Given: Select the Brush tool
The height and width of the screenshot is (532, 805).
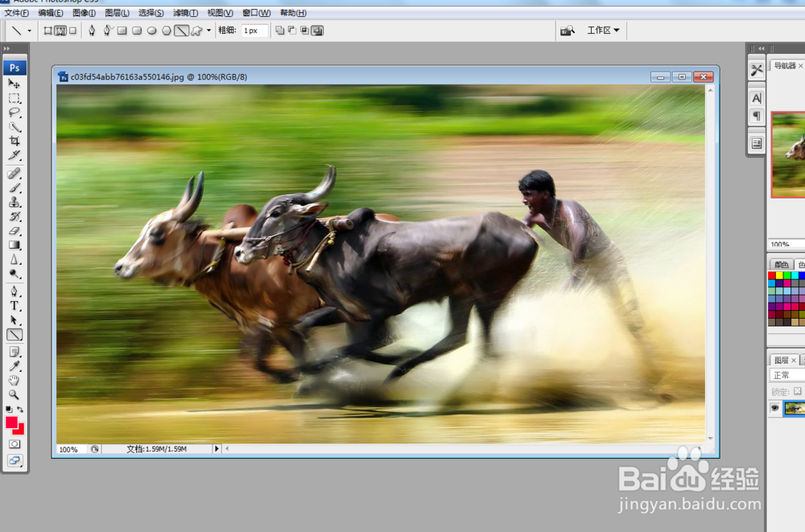Looking at the screenshot, I should (x=14, y=188).
